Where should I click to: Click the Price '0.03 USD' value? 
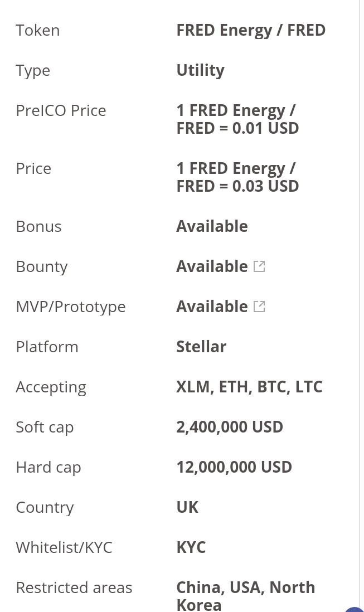coord(266,186)
